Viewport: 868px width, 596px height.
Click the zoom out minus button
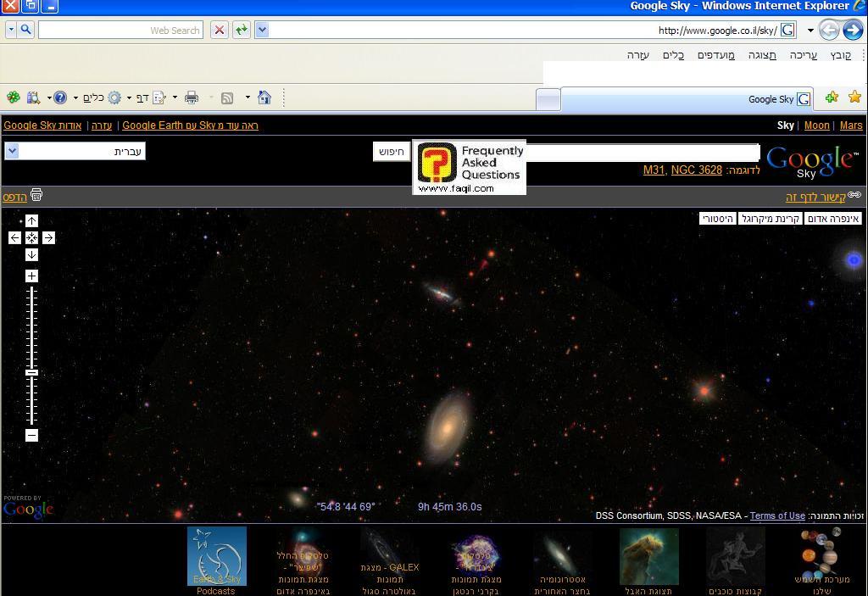point(31,436)
